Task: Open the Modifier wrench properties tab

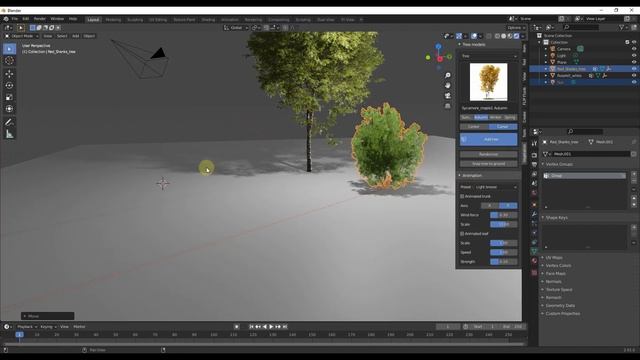Action: tap(534, 214)
